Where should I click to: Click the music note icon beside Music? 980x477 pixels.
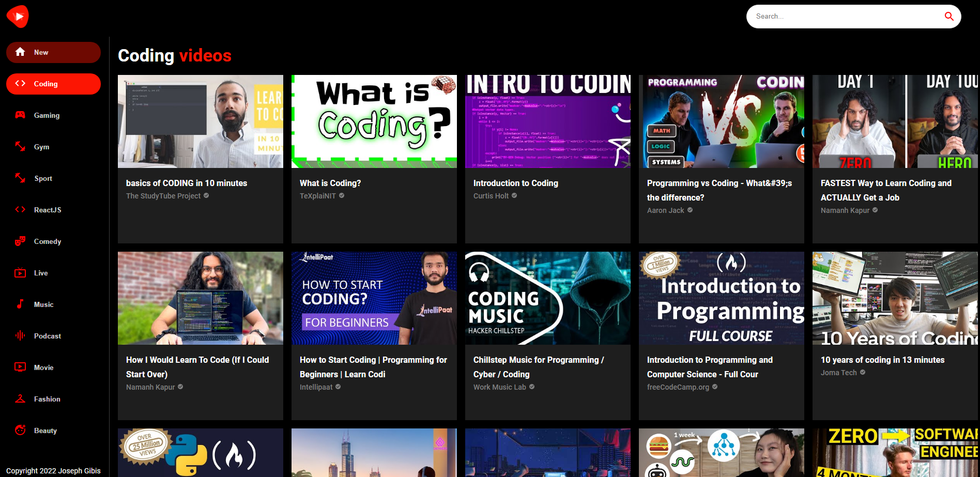point(20,304)
